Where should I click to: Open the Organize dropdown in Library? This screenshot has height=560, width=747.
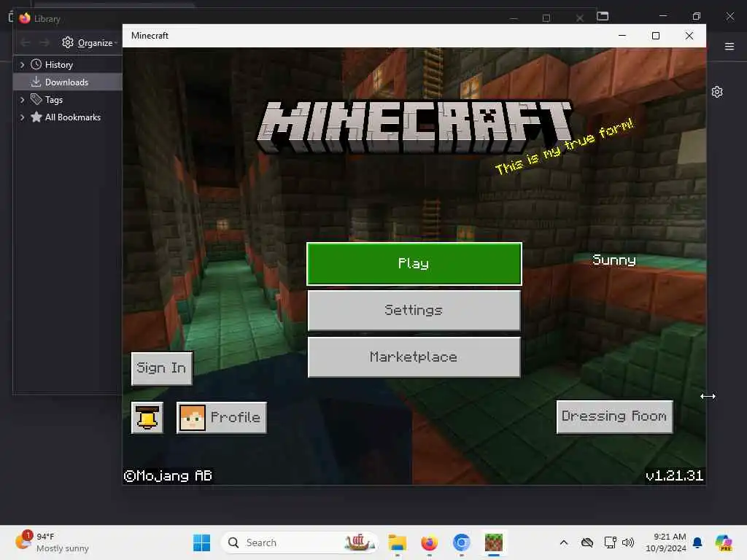[90, 43]
